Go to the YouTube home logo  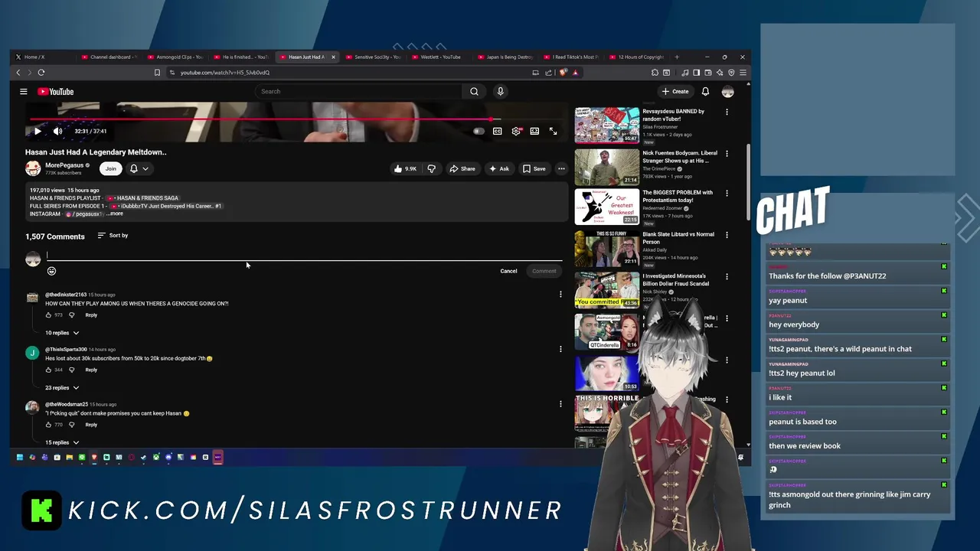(x=56, y=92)
